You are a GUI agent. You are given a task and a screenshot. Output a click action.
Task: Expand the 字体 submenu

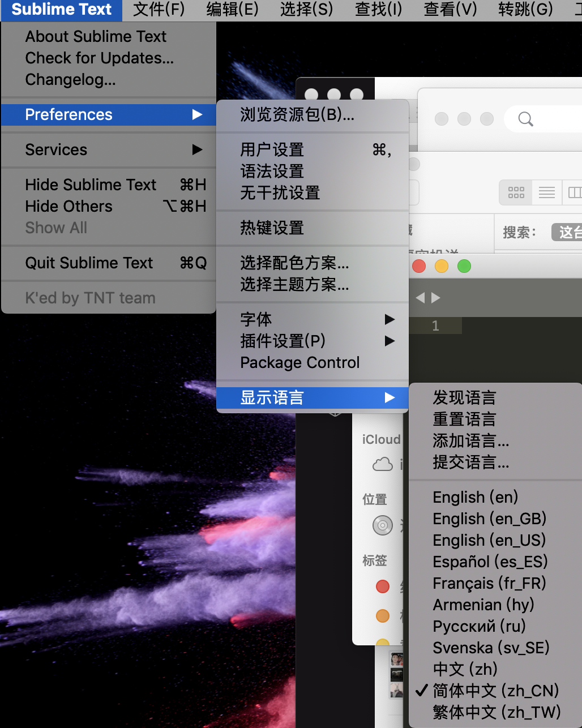click(x=313, y=319)
